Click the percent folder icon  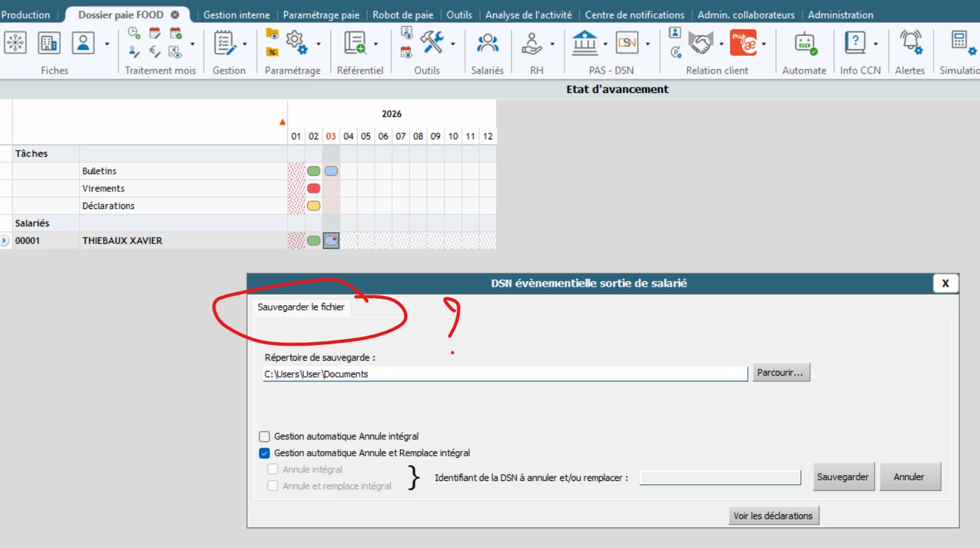[x=272, y=51]
